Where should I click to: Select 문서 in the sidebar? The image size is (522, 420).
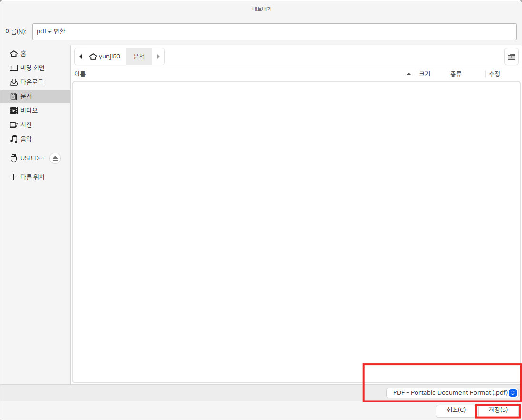[26, 96]
